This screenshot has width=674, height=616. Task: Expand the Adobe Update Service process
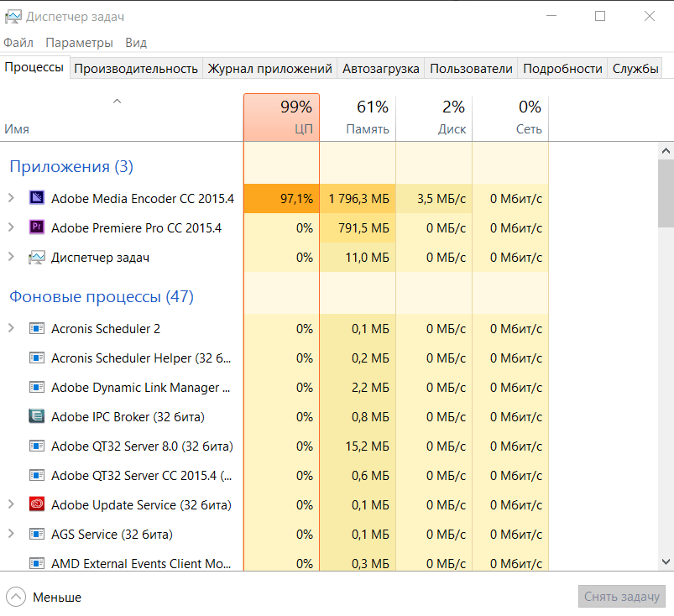tap(11, 504)
